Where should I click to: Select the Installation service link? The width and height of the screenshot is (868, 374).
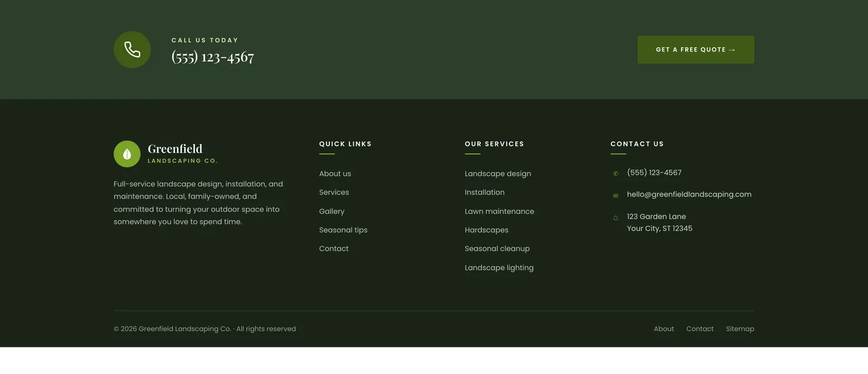[x=484, y=192]
